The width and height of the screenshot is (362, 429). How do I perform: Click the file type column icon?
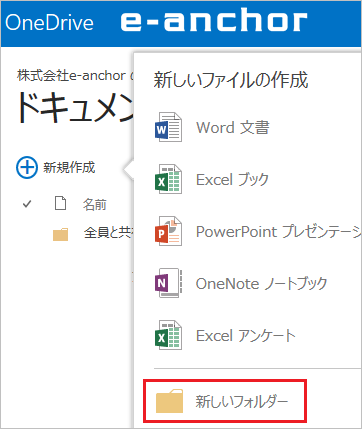pyautogui.click(x=60, y=203)
